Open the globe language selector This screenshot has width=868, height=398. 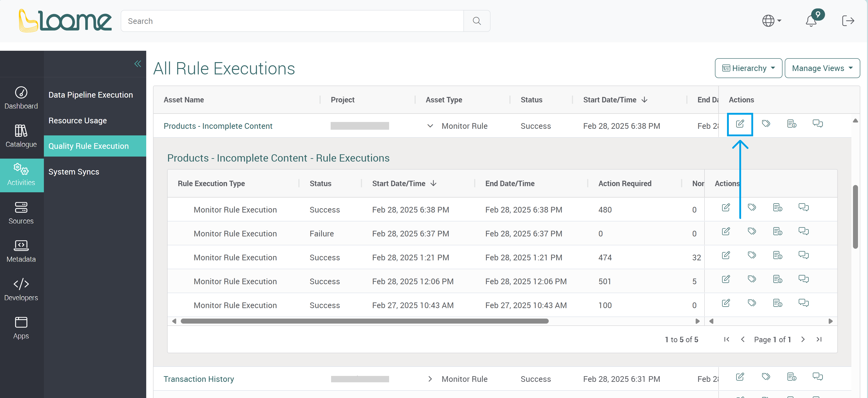[x=772, y=21]
